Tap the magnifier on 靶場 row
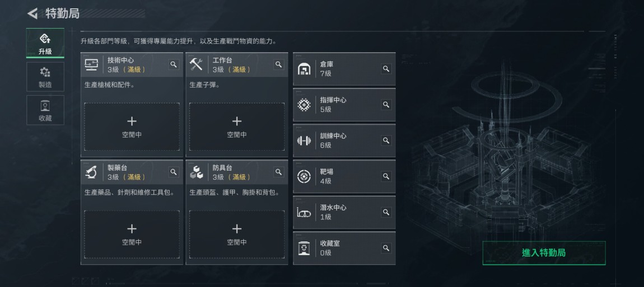644x287 pixels. [x=386, y=176]
